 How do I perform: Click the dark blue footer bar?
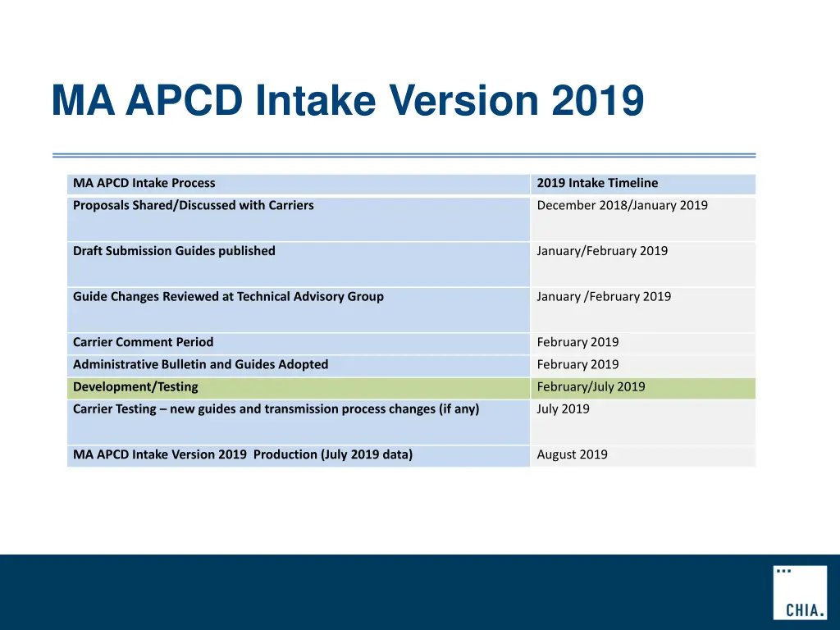(369, 592)
